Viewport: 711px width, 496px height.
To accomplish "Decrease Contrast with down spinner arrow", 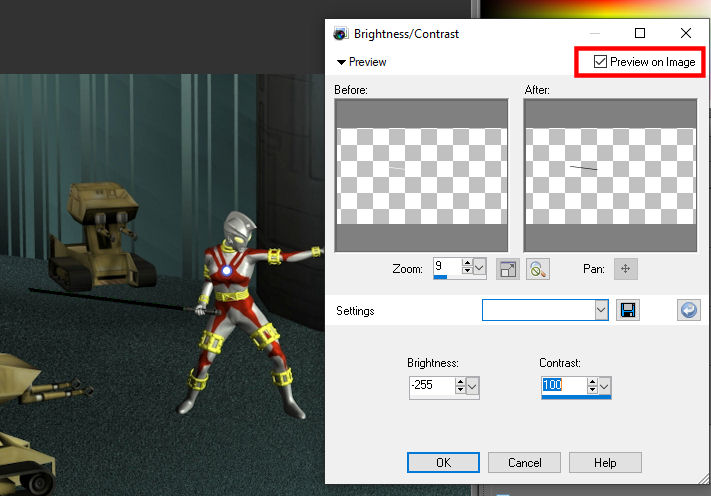I will click(592, 389).
